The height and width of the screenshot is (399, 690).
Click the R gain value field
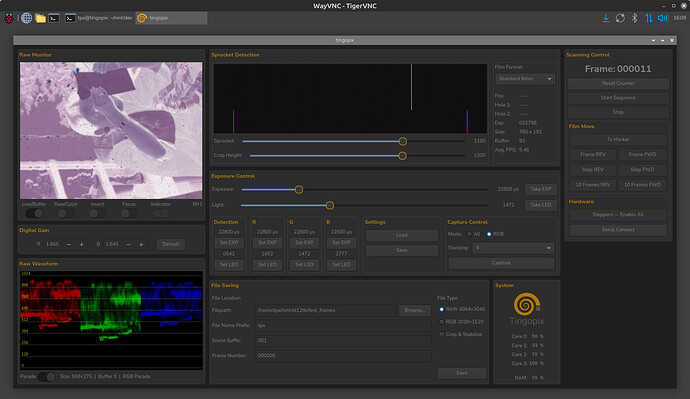(53, 244)
